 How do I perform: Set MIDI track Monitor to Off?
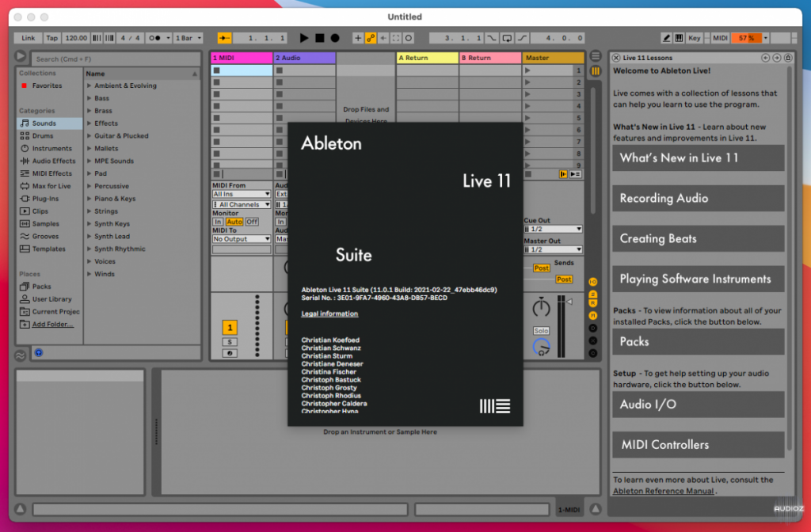pos(252,222)
